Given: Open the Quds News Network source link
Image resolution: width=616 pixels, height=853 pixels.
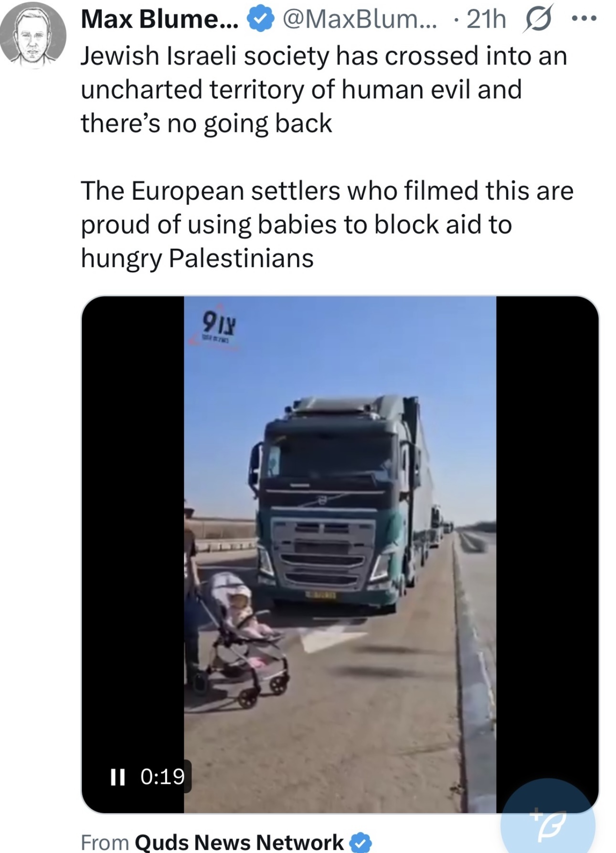Looking at the screenshot, I should (239, 842).
